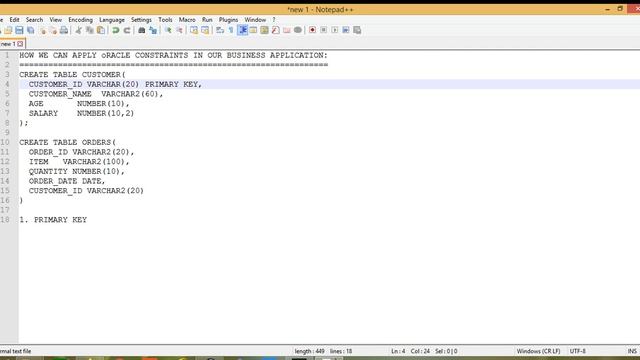Click the Stop Recording macro icon
The width and height of the screenshot is (640, 360).
coord(324,30)
